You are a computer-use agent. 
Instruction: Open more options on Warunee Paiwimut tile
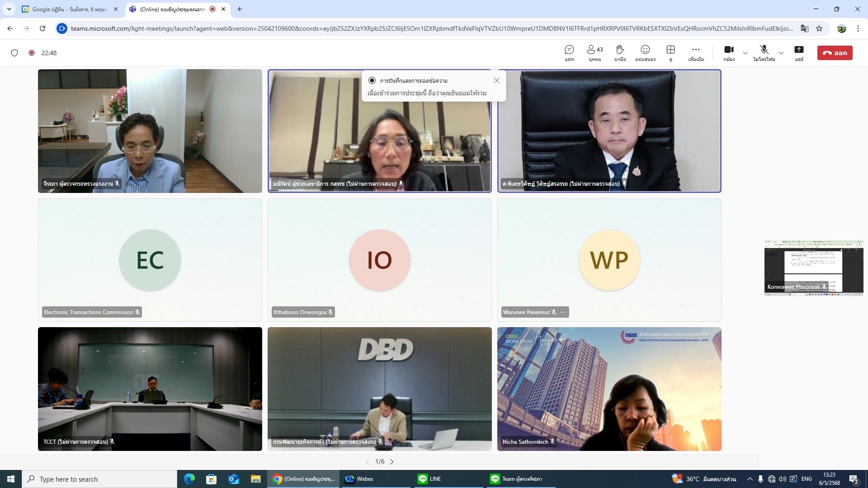coord(563,312)
